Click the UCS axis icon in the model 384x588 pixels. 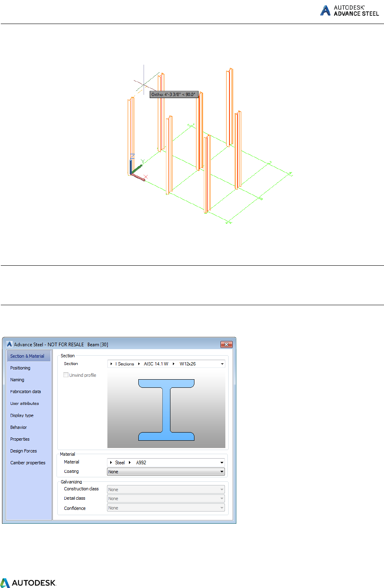(x=137, y=167)
